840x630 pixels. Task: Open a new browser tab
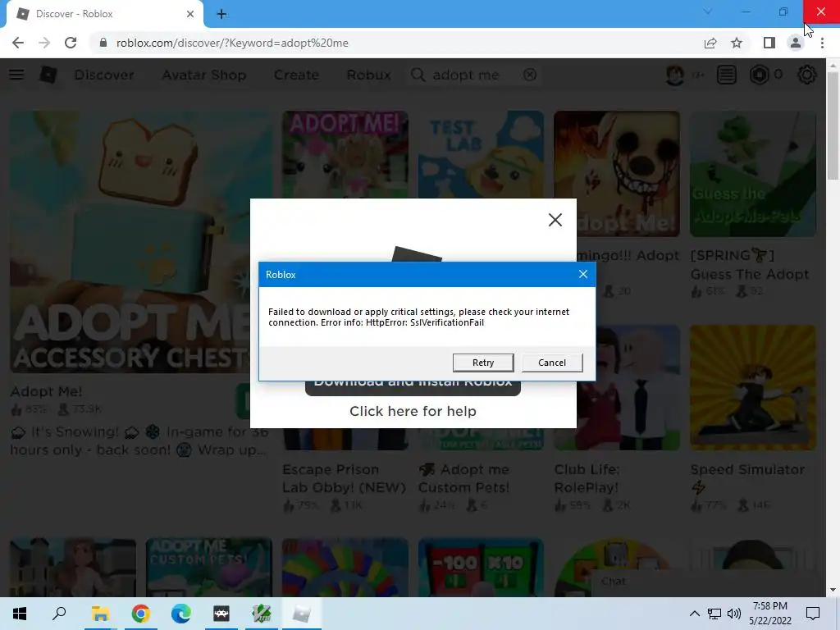(x=221, y=15)
